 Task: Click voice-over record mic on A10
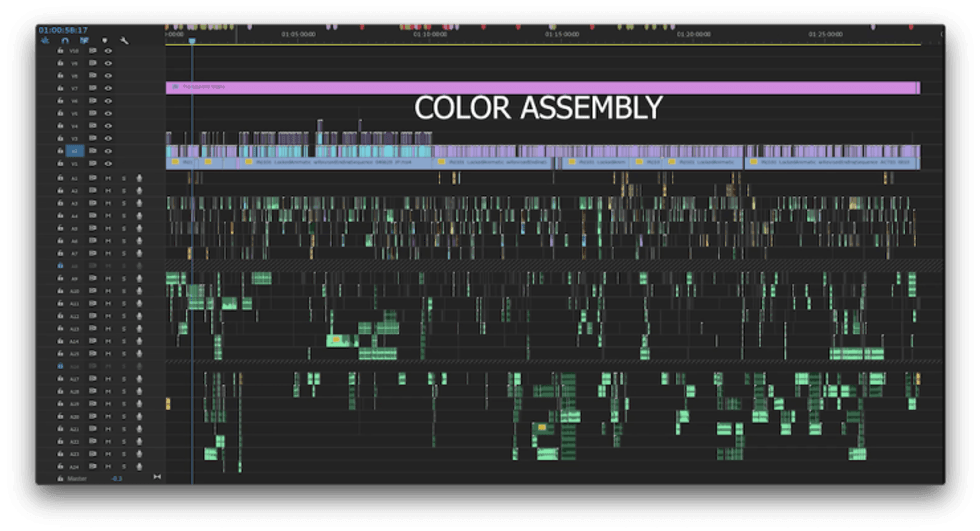[x=139, y=291]
